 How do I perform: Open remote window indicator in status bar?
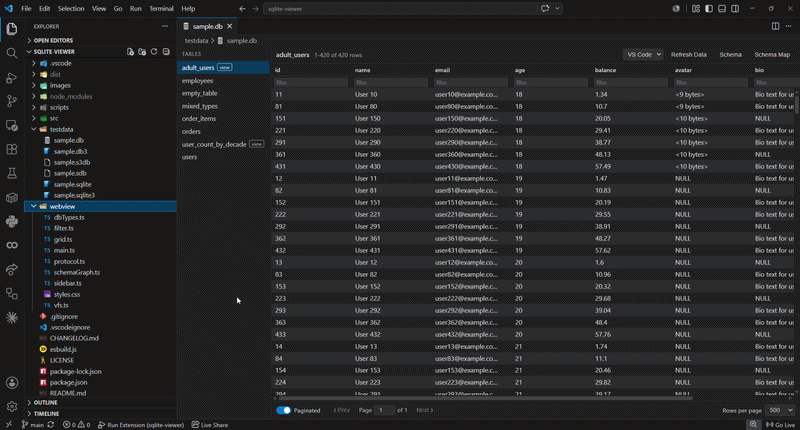(x=9, y=425)
